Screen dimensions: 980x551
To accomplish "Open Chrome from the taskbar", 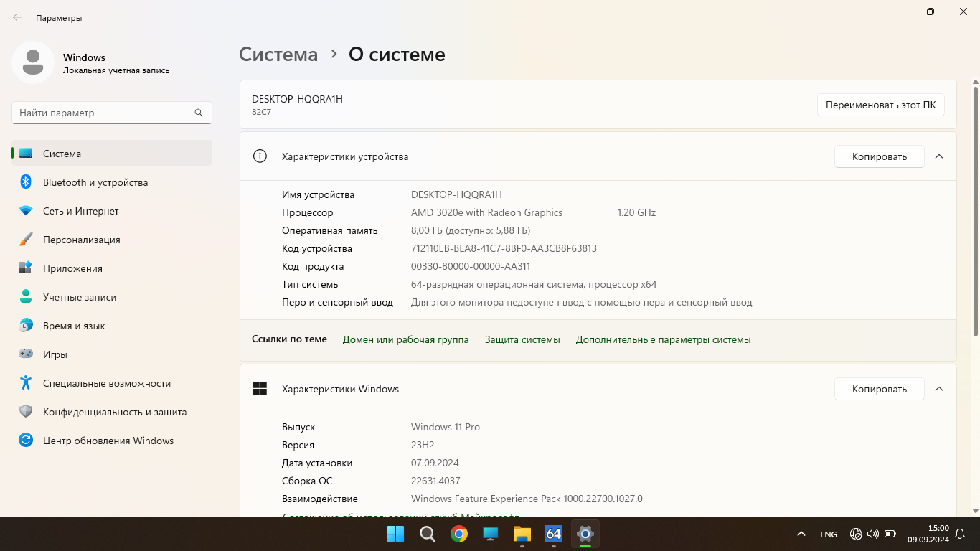I will click(x=459, y=534).
